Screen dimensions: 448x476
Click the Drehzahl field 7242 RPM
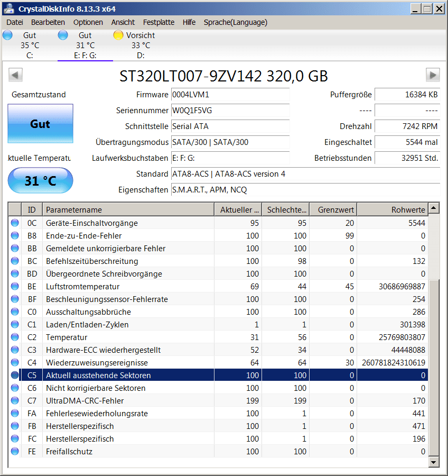(x=407, y=126)
